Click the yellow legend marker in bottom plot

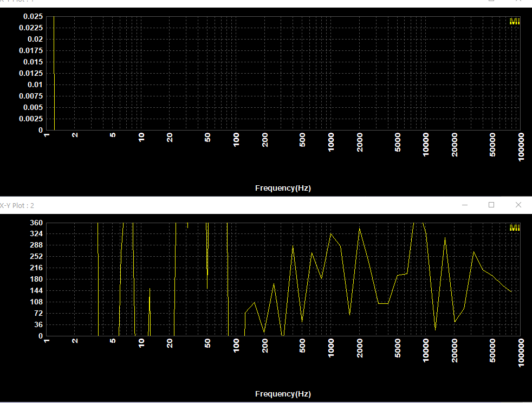pyautogui.click(x=514, y=227)
